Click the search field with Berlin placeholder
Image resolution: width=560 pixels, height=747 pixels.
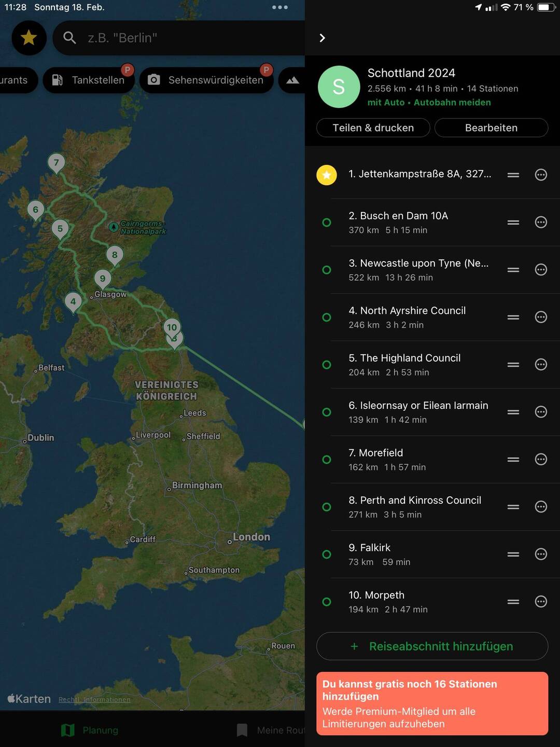pos(179,38)
